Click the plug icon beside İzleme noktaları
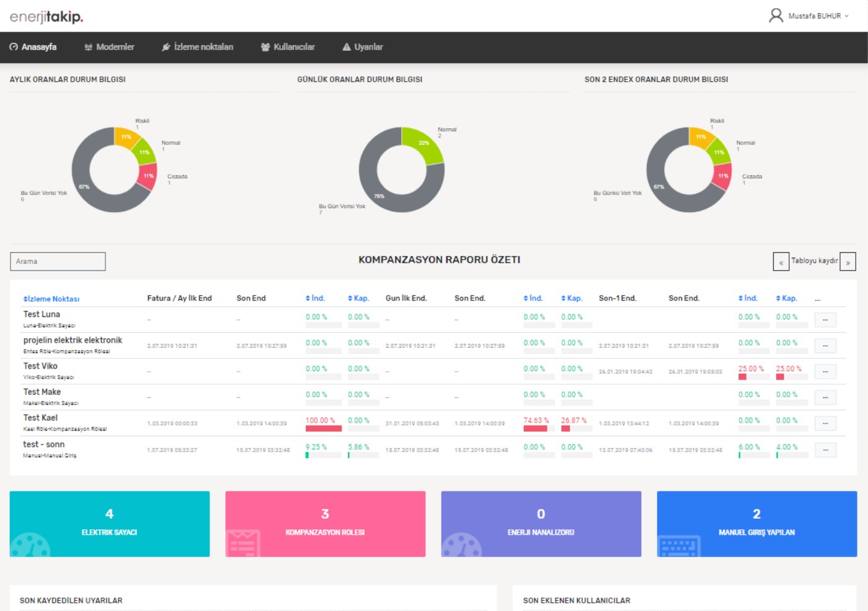This screenshot has width=868, height=611. coord(166,47)
